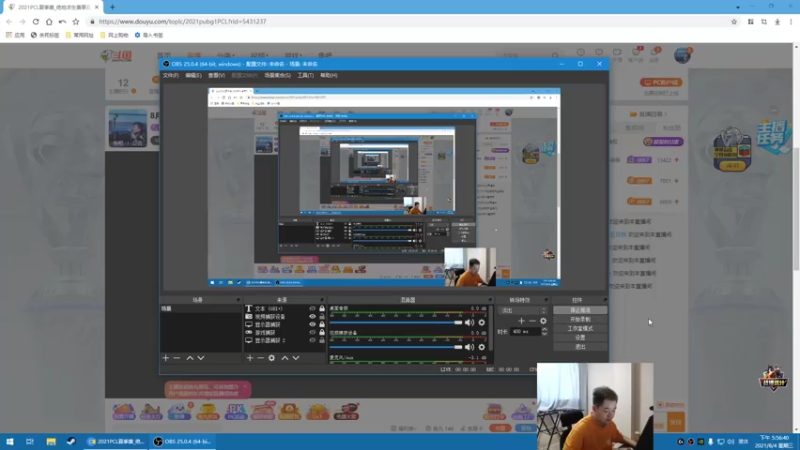Remove selected source with the Sources minus icon
Screen dimensions: 800x450
tap(260, 358)
